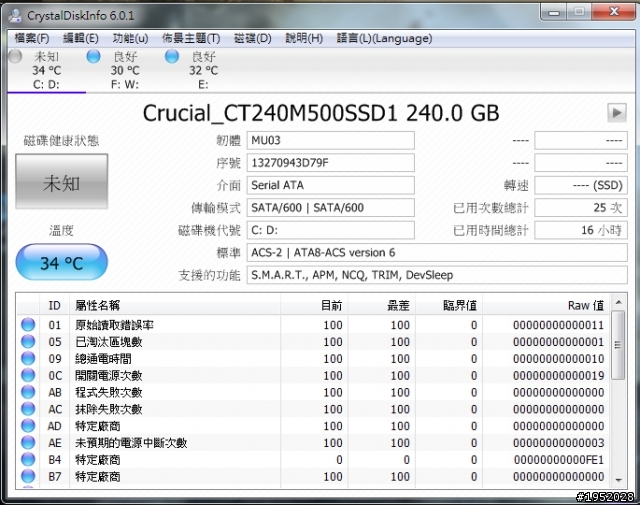640x505 pixels.
Task: Click status dot of attribute 0C
Action: pyautogui.click(x=28, y=375)
